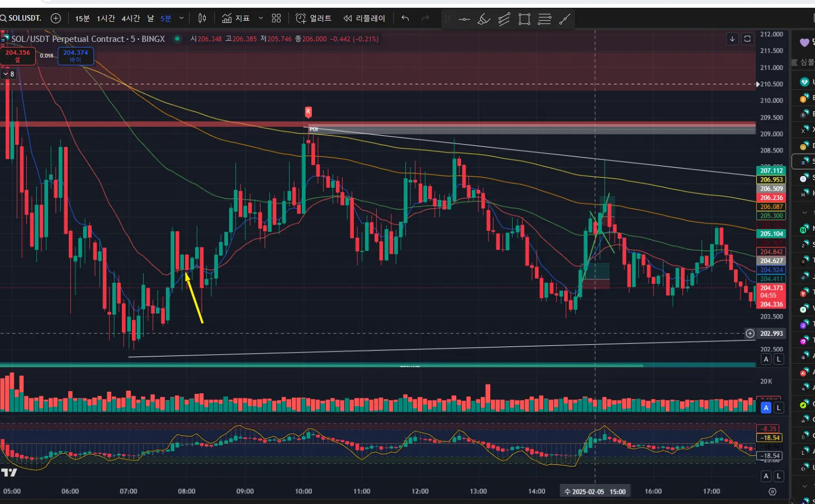Click the 205.104 teal price label

(x=771, y=234)
